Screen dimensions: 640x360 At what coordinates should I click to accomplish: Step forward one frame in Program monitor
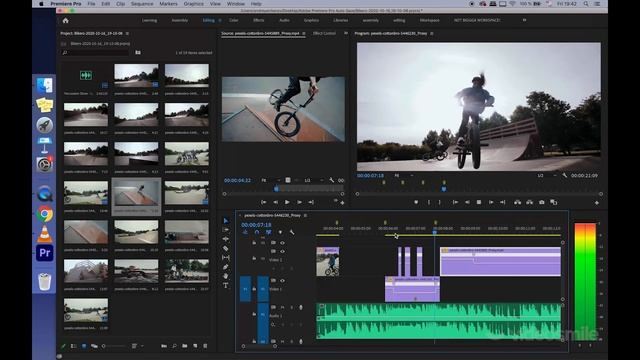coord(491,202)
